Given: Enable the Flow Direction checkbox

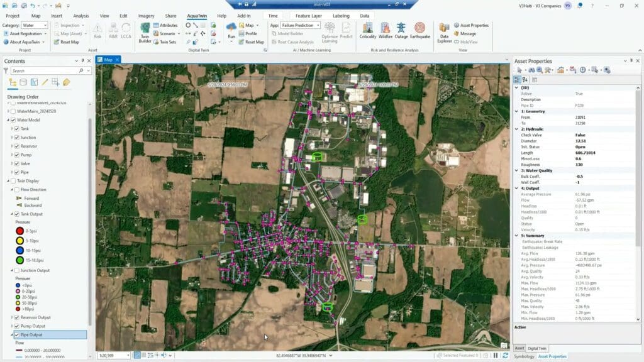Looking at the screenshot, I should tap(17, 190).
